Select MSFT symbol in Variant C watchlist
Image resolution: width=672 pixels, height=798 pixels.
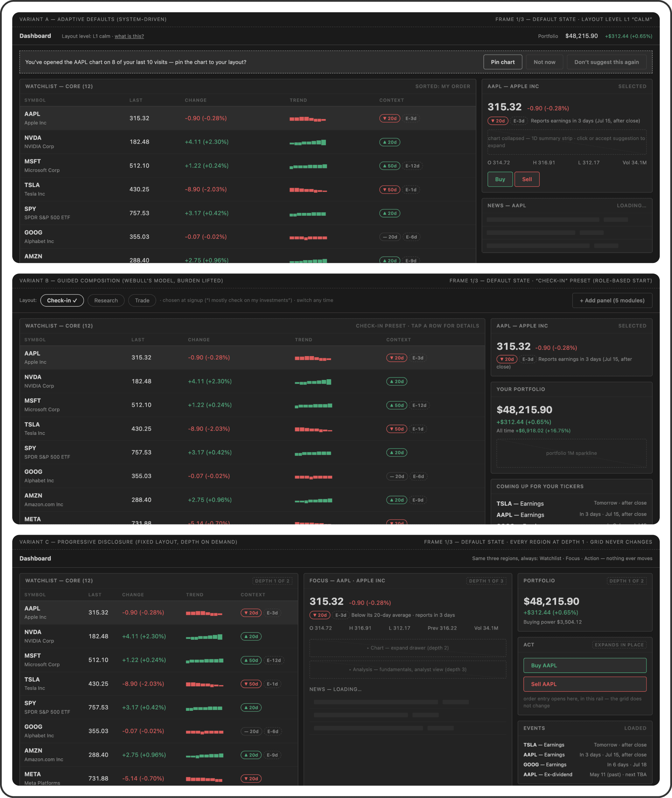point(33,655)
